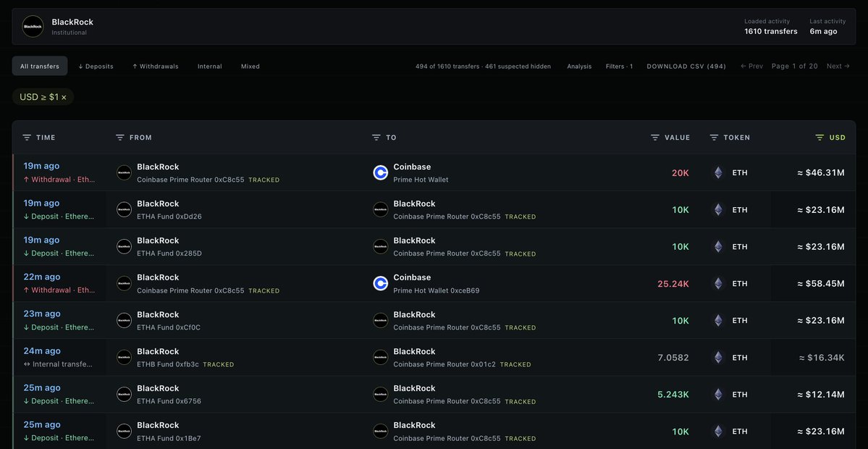868x449 pixels.
Task: Click the BlackRock logo beside ETHA Fund 0xDd26
Action: 124,209
